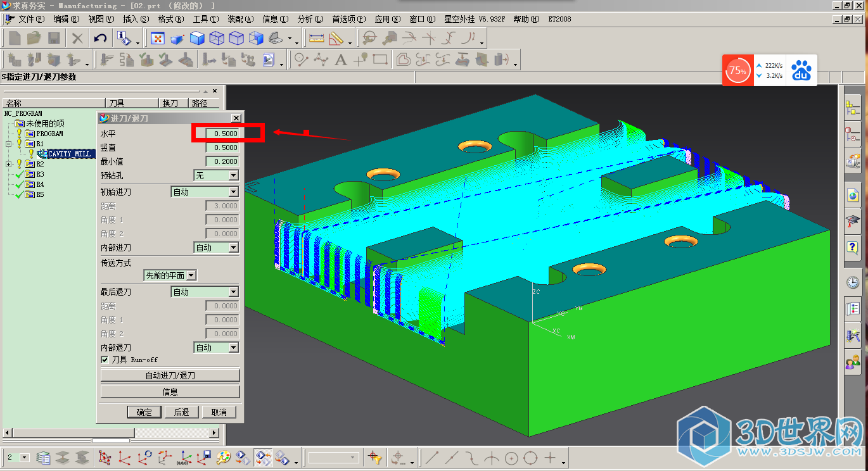Open the clock history icon in right sidebar
Image resolution: width=868 pixels, height=471 pixels.
[853, 282]
